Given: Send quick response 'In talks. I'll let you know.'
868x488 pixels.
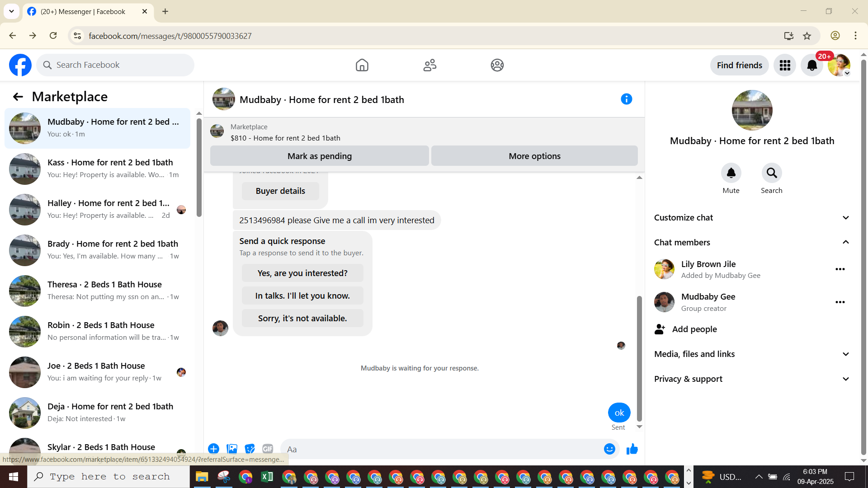Looking at the screenshot, I should coord(302,296).
